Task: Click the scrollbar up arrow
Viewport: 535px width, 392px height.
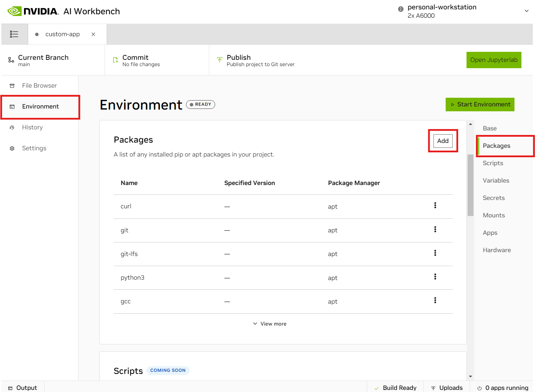Action: (470, 124)
